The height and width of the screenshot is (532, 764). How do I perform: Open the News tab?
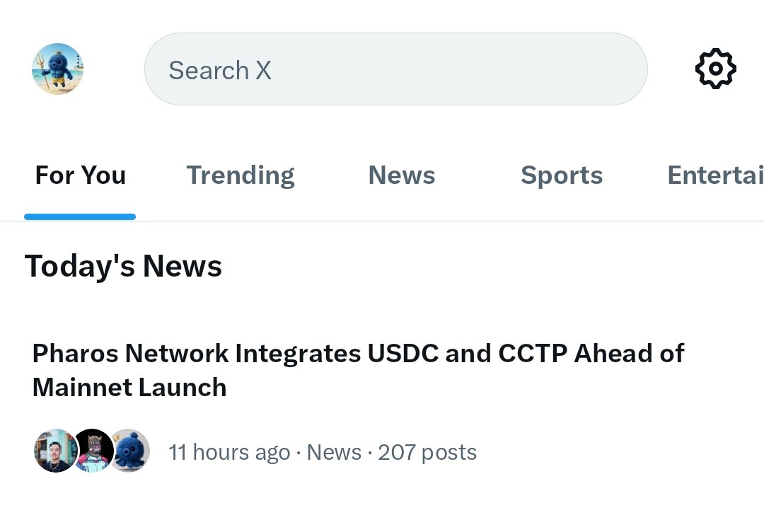coord(401,175)
